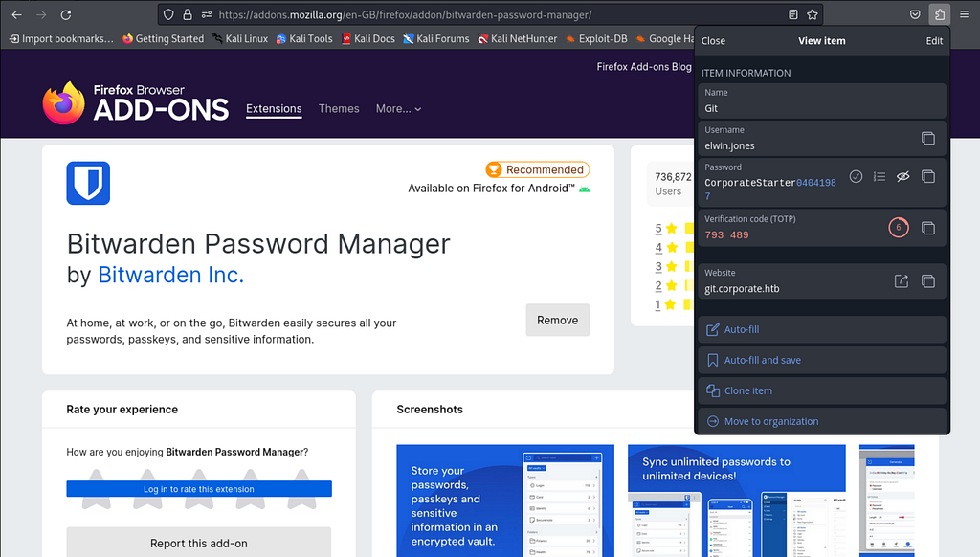This screenshot has height=557, width=980.
Task: Click the Name field value Git
Action: coord(711,108)
